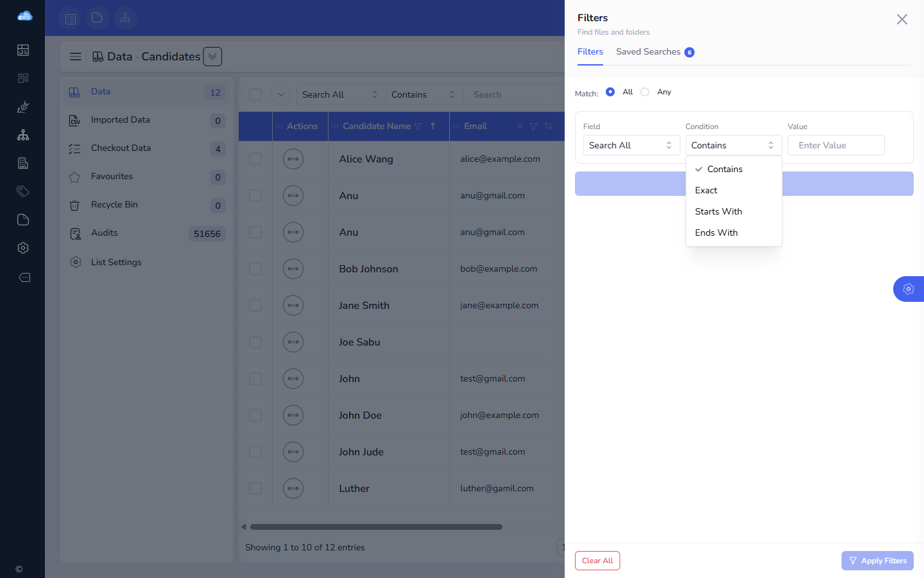Click the Enter Value input field

click(836, 145)
